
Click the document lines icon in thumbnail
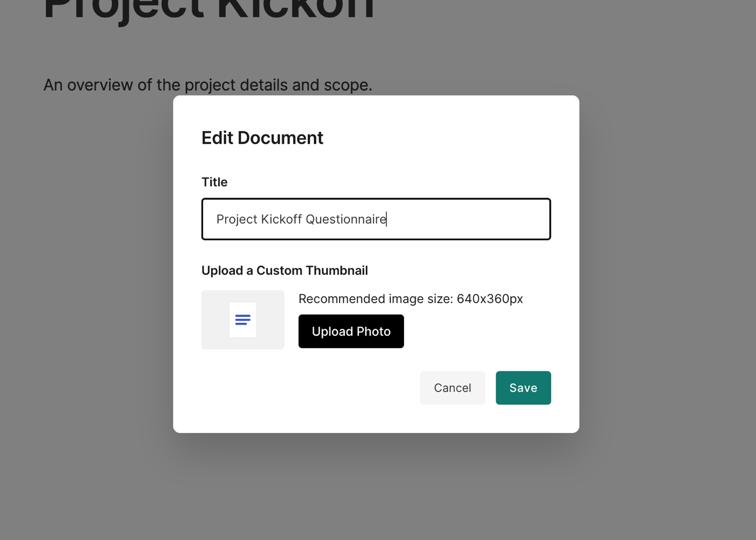click(242, 320)
